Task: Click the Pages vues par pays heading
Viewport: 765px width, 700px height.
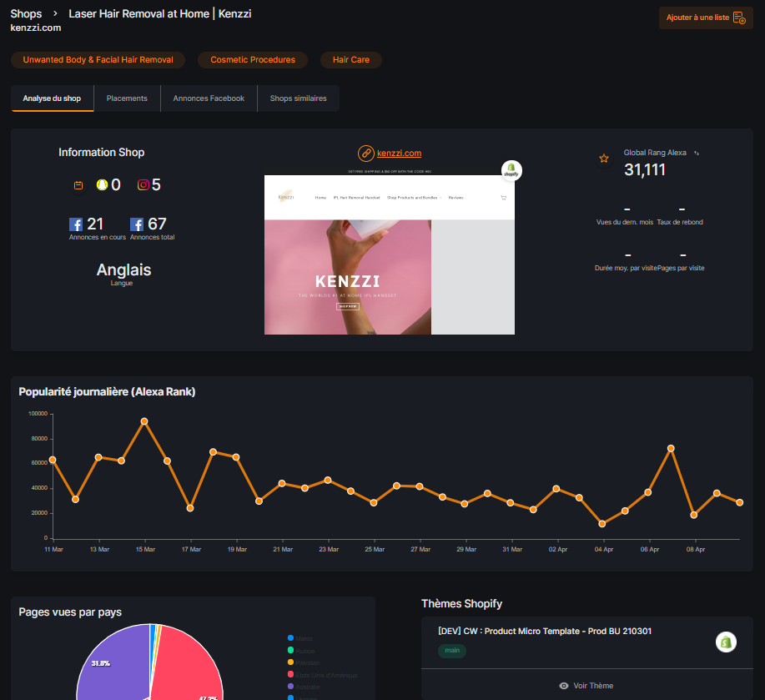Action: point(70,612)
